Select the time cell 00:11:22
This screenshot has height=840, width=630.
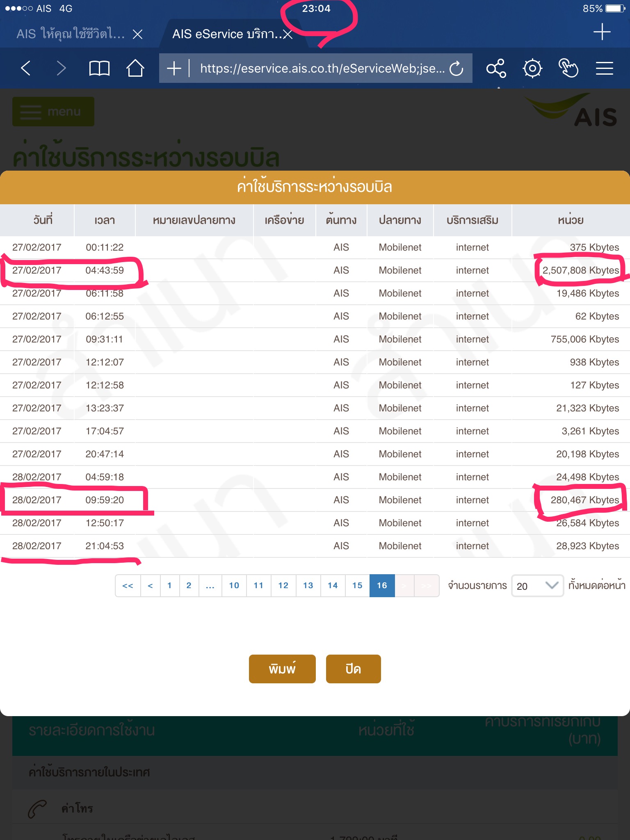(105, 247)
